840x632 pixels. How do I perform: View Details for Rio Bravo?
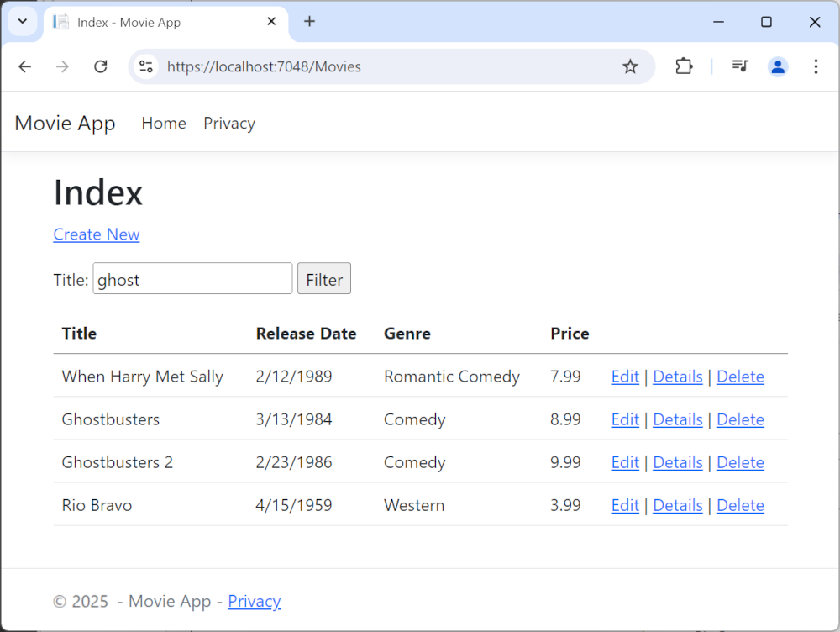(x=677, y=505)
